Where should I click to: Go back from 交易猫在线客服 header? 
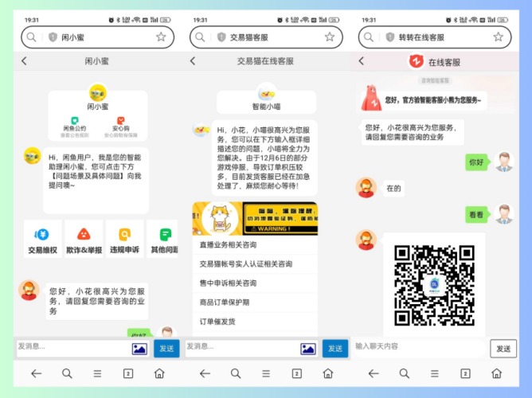193,61
